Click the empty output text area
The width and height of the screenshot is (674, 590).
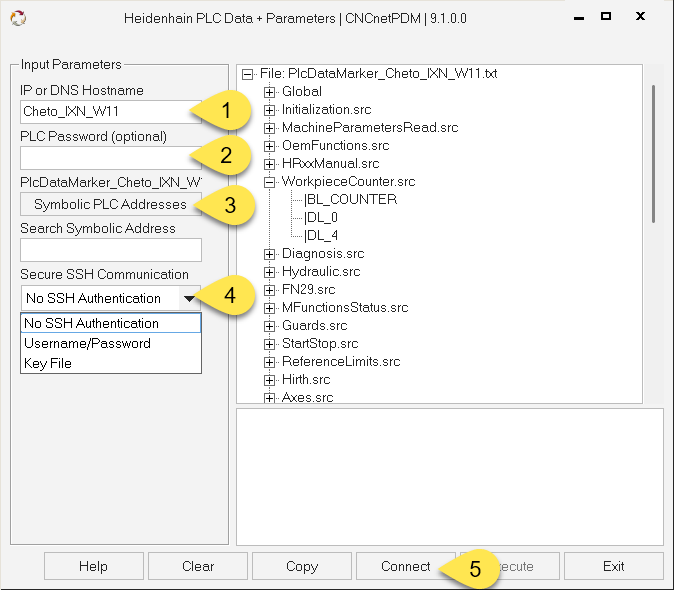click(x=450, y=477)
